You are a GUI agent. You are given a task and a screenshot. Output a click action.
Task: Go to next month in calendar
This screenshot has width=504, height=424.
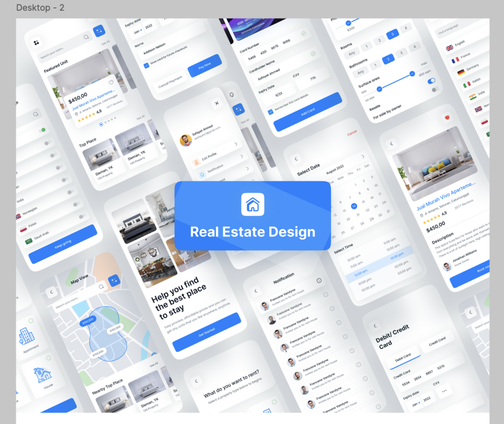(x=363, y=156)
